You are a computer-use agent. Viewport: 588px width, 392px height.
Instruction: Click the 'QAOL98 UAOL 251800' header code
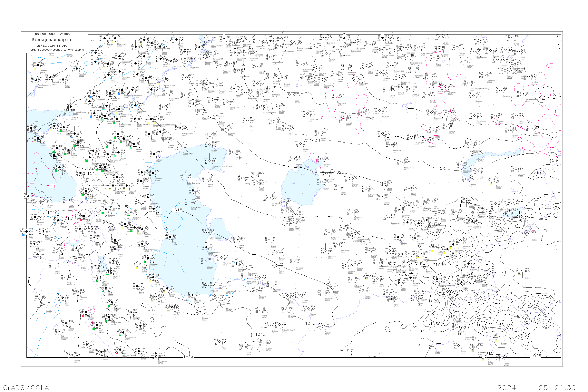click(x=53, y=34)
